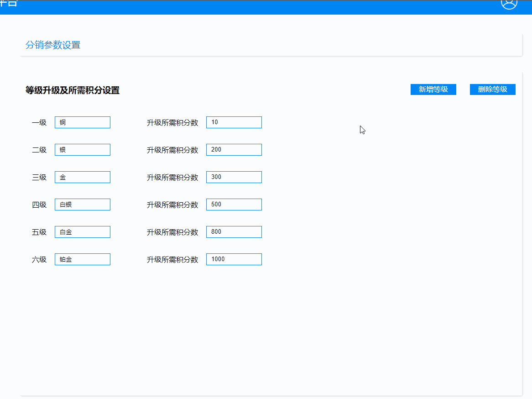Click the points field showing 10
Screen dimensions: 532x399
point(234,122)
